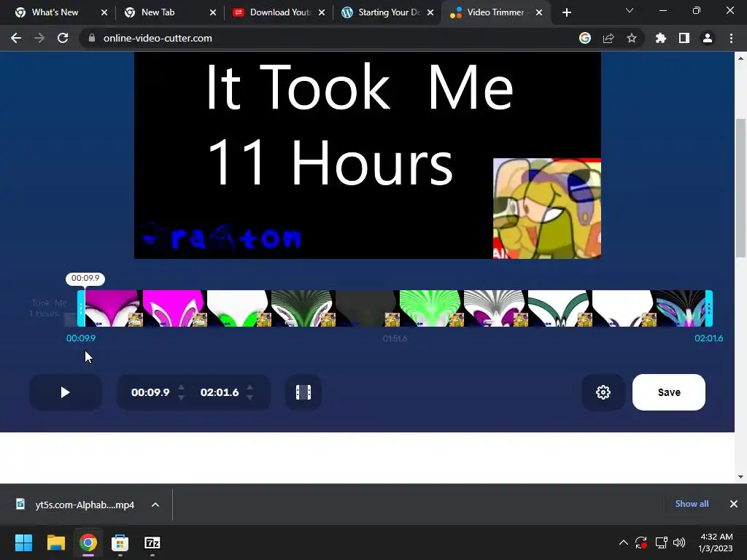View site info lock icon
The height and width of the screenshot is (560, 747).
tap(91, 38)
